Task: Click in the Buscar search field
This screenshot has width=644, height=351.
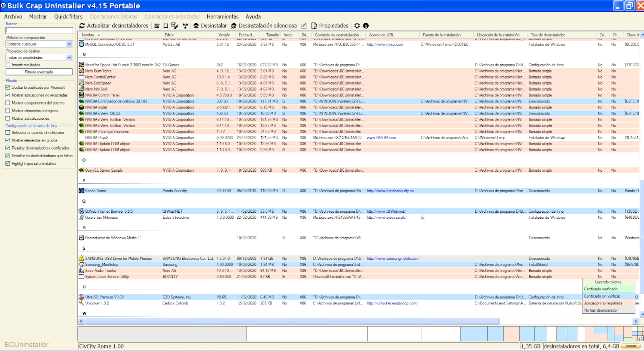Action: (x=39, y=31)
